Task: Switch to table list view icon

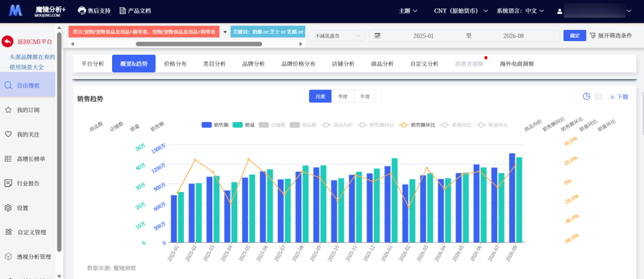Action: pos(599,97)
